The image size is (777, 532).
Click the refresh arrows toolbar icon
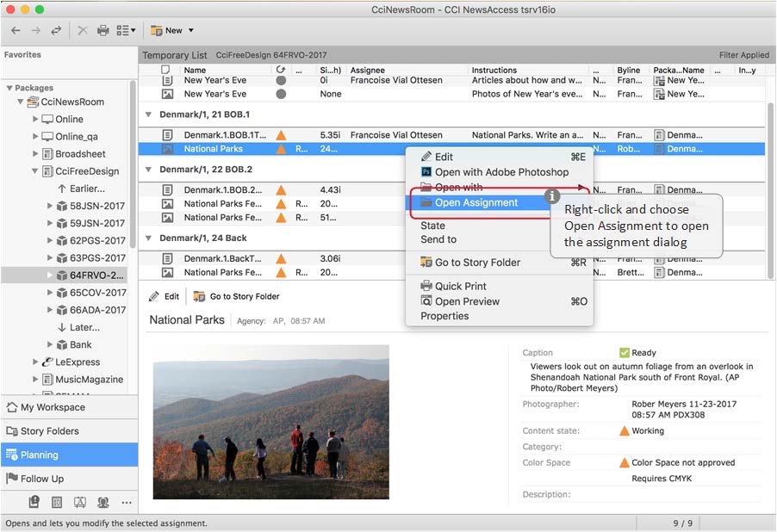(x=56, y=30)
